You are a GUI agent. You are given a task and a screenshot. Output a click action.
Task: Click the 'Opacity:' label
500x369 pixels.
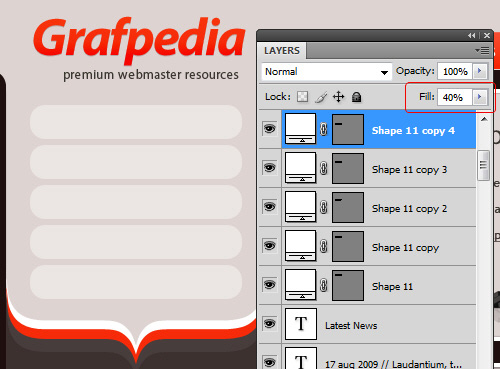tap(415, 71)
